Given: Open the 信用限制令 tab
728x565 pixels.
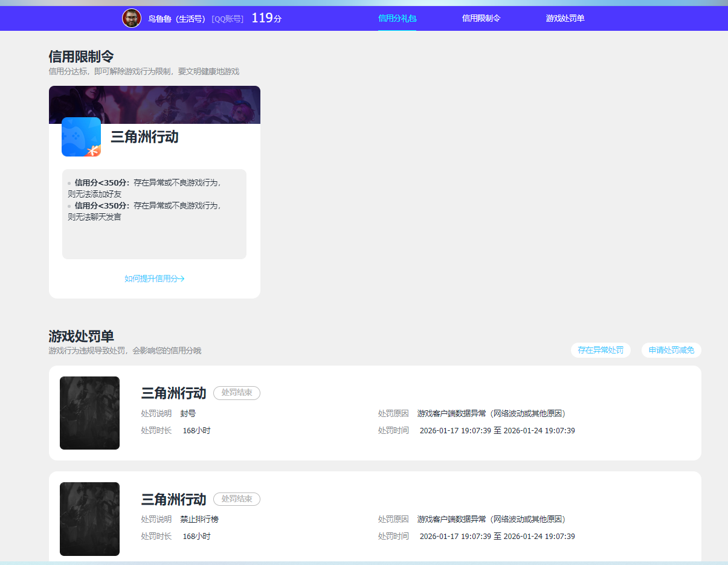Looking at the screenshot, I should click(481, 18).
